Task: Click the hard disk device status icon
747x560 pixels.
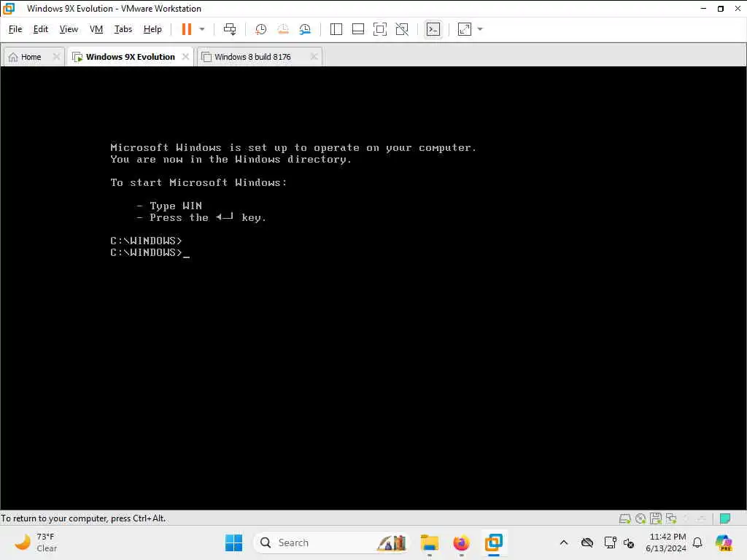Action: pyautogui.click(x=624, y=518)
